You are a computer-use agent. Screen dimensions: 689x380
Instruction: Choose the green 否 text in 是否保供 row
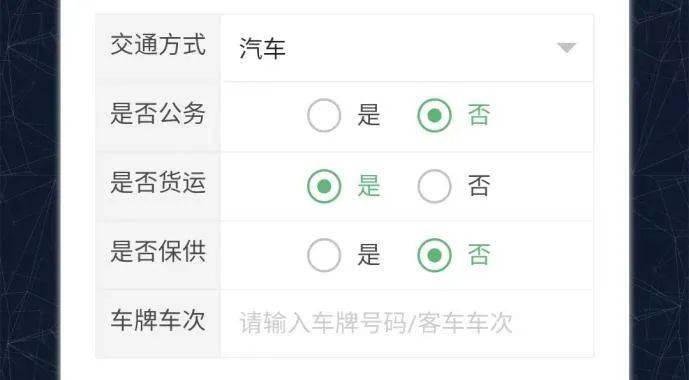(x=479, y=255)
